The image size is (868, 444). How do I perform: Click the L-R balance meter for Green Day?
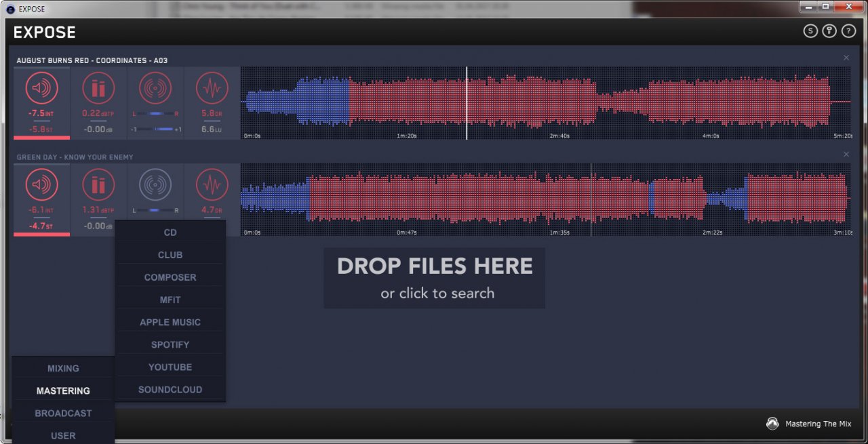click(x=155, y=211)
